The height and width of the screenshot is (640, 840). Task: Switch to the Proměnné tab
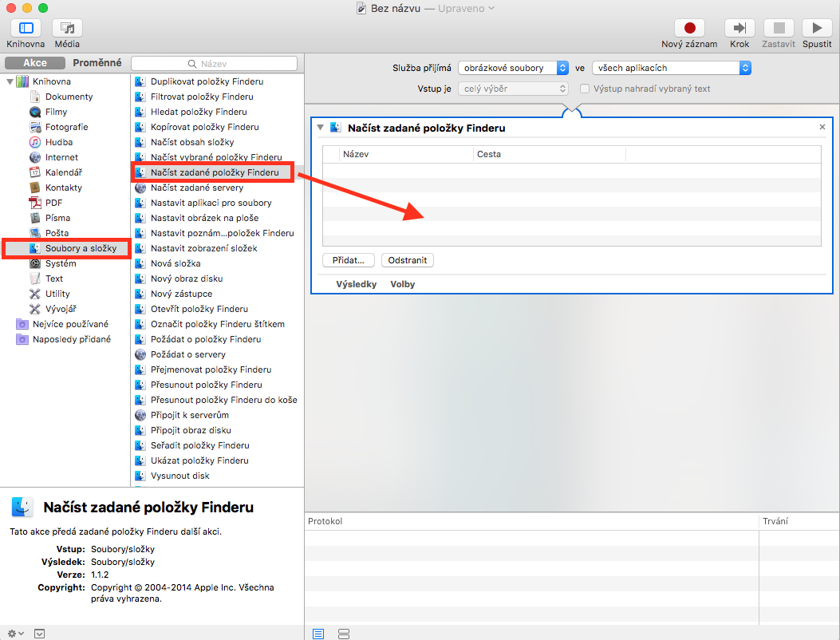coord(97,63)
